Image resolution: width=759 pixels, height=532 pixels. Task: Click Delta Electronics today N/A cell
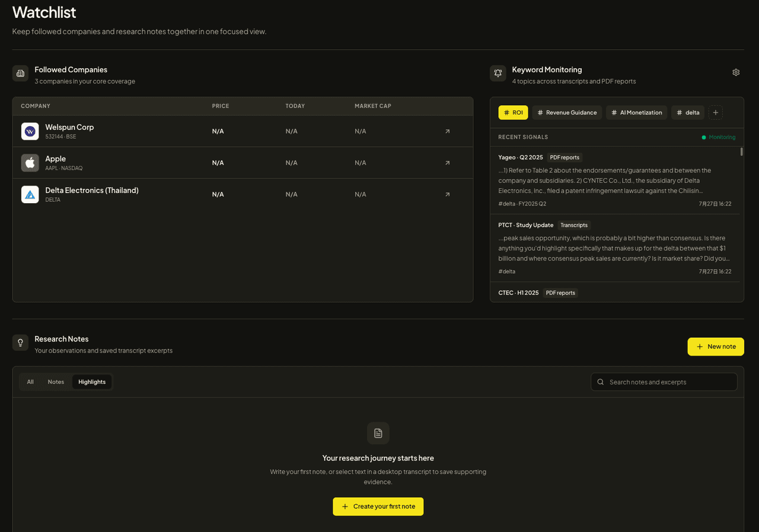coord(292,194)
